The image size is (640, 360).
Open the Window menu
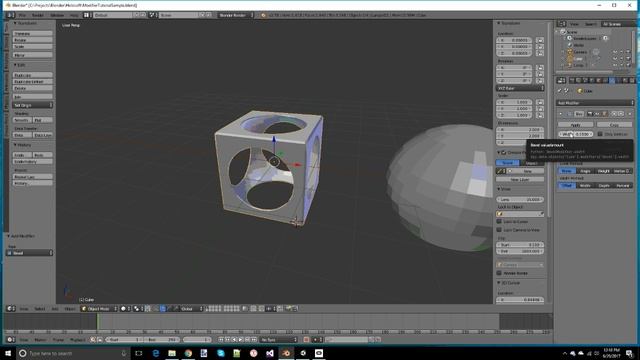tap(57, 15)
